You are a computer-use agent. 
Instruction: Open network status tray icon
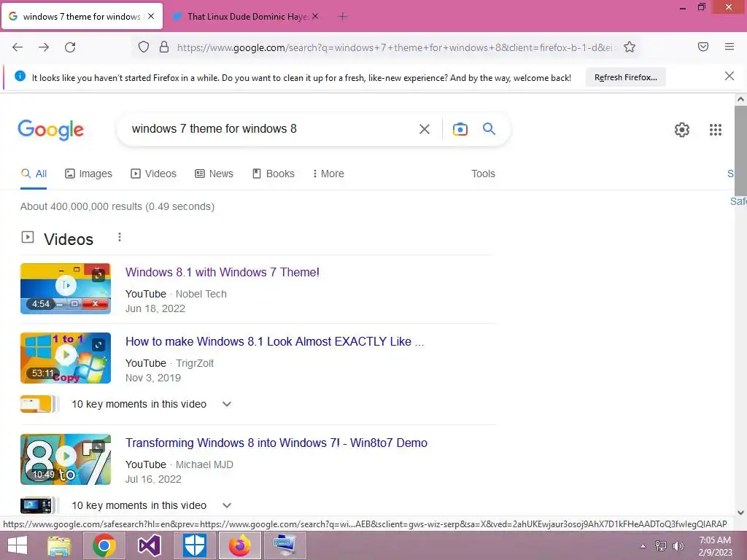click(661, 546)
